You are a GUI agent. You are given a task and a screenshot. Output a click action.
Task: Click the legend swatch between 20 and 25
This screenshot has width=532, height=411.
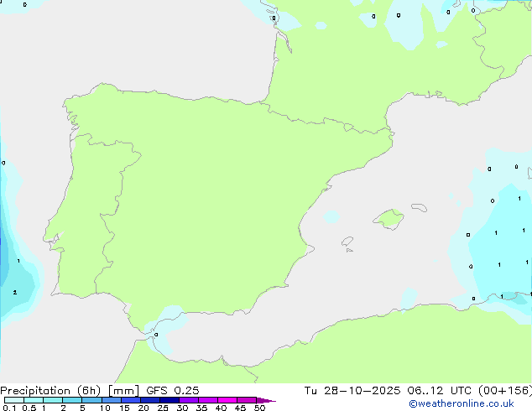[x=149, y=400]
